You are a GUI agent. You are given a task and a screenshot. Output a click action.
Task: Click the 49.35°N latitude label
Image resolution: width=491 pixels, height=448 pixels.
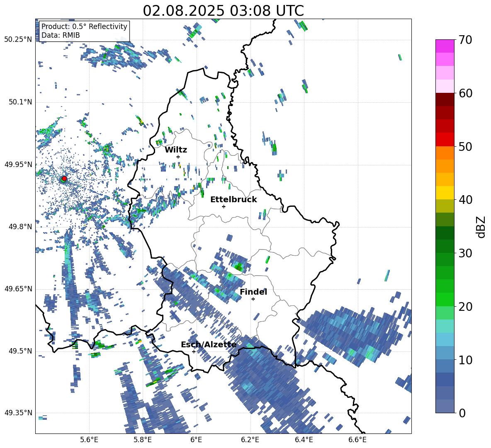click(18, 413)
